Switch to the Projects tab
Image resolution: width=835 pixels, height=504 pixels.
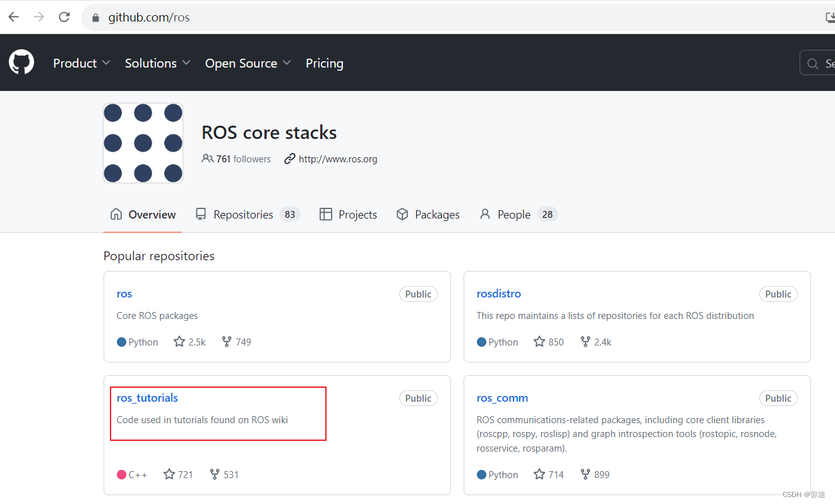pyautogui.click(x=348, y=215)
